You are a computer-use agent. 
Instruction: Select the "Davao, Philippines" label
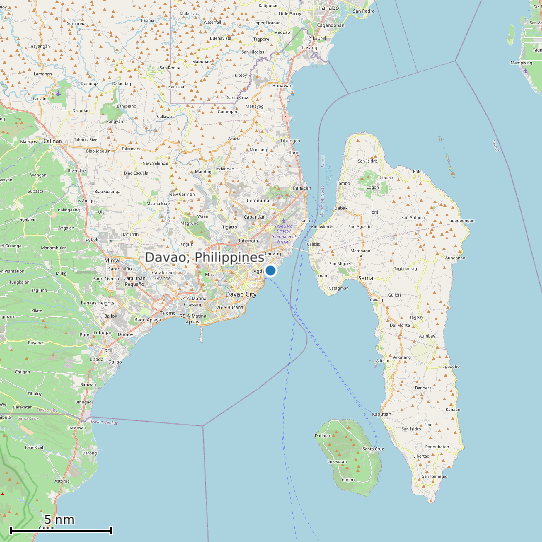pyautogui.click(x=205, y=258)
